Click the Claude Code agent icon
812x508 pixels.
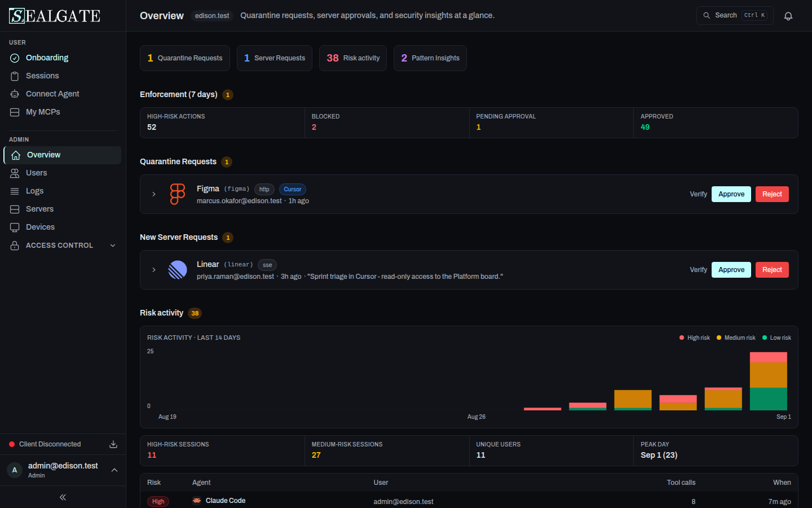click(x=197, y=501)
